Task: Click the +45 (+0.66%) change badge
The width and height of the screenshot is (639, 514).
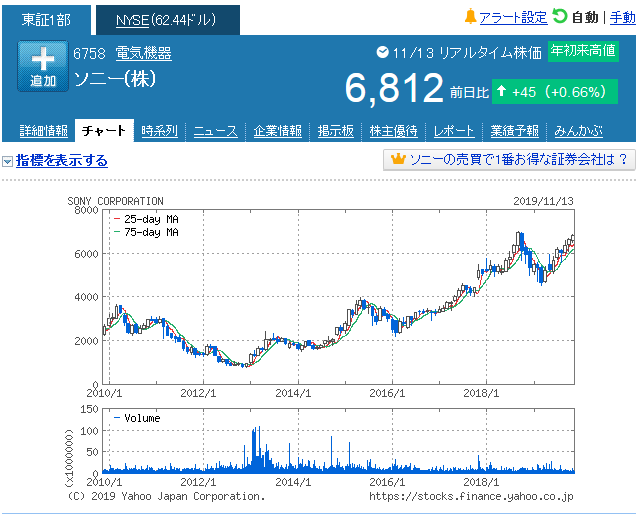Action: pos(555,92)
